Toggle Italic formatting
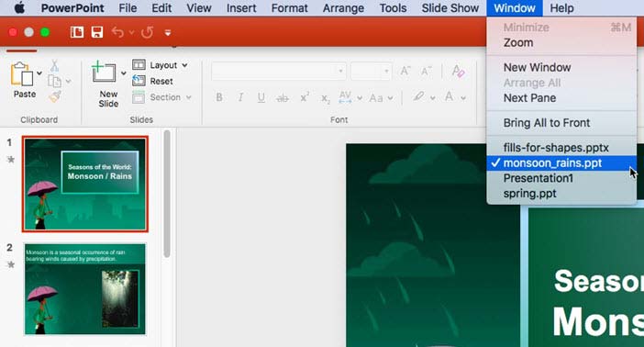 point(240,97)
